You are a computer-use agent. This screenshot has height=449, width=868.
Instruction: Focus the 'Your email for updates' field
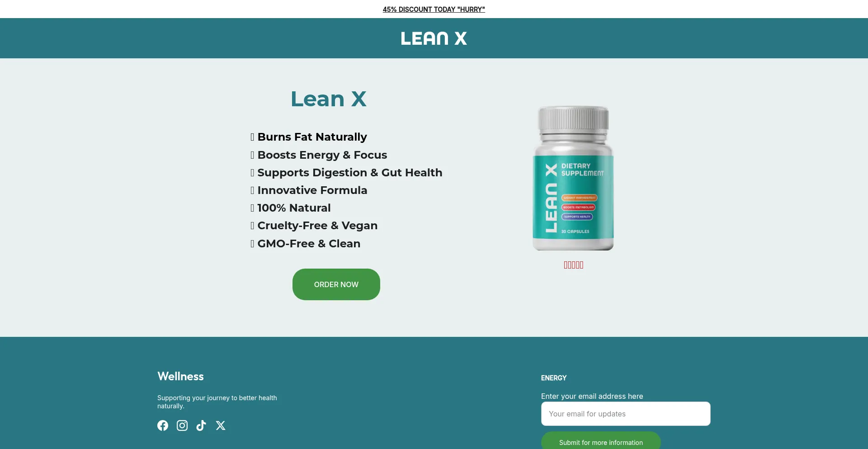[626, 414]
